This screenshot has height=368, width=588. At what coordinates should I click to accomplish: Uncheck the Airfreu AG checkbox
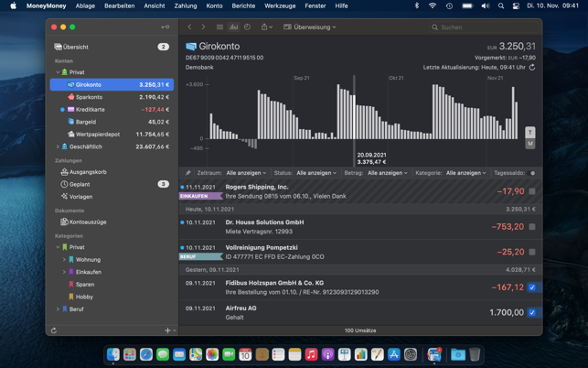pos(531,313)
